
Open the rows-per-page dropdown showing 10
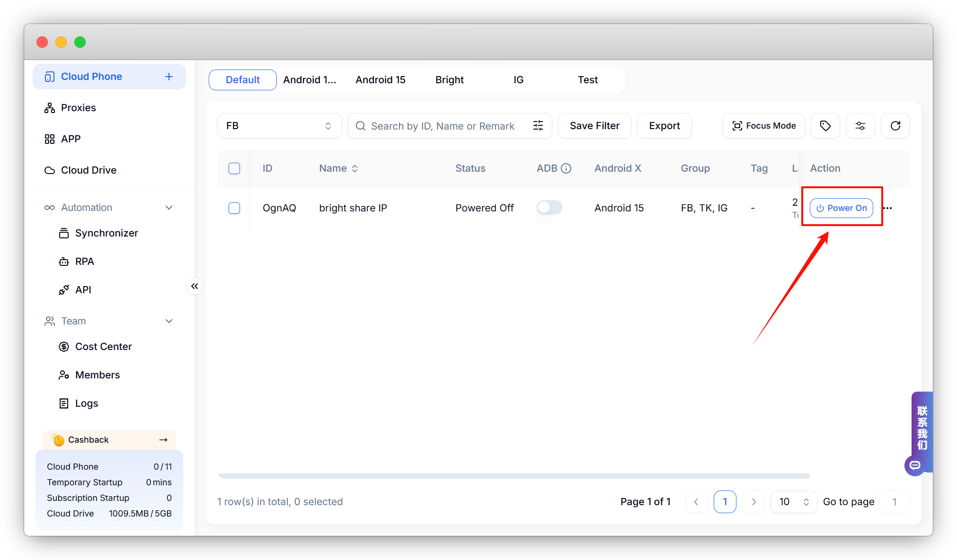[793, 502]
